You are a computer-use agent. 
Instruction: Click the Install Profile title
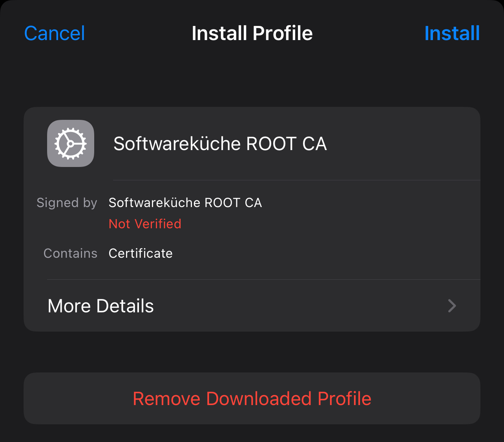click(x=252, y=33)
